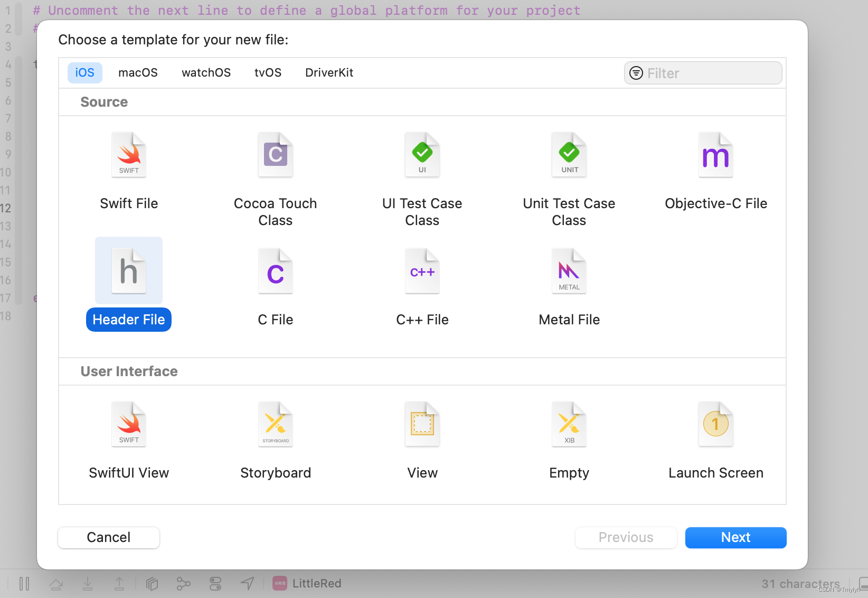Click the filter icon in search field
The width and height of the screenshot is (868, 598).
pyautogui.click(x=636, y=73)
